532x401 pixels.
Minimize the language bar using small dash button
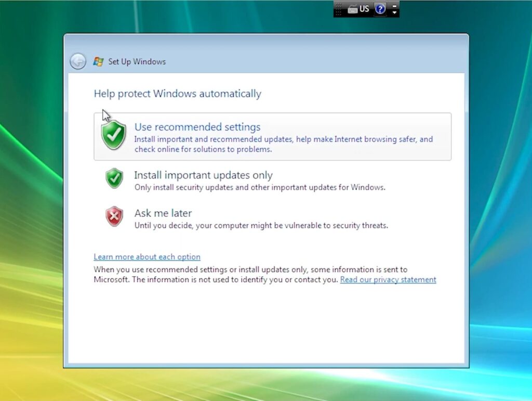pyautogui.click(x=394, y=6)
